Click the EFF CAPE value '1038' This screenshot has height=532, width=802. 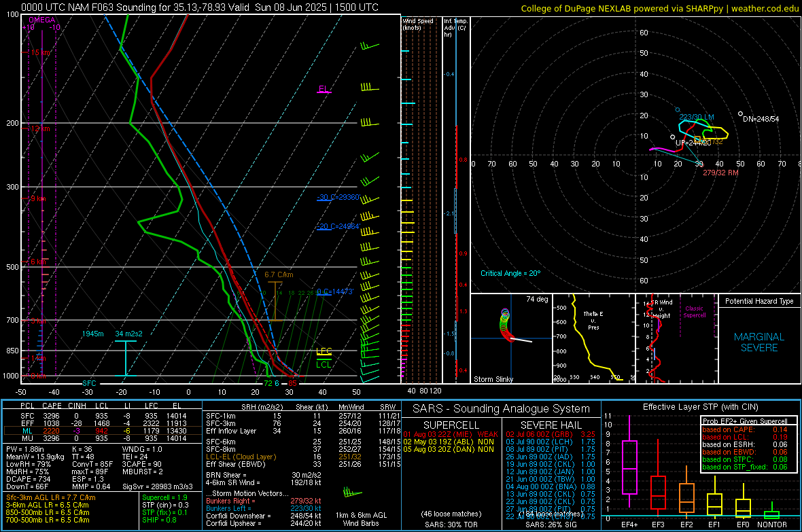pyautogui.click(x=51, y=423)
